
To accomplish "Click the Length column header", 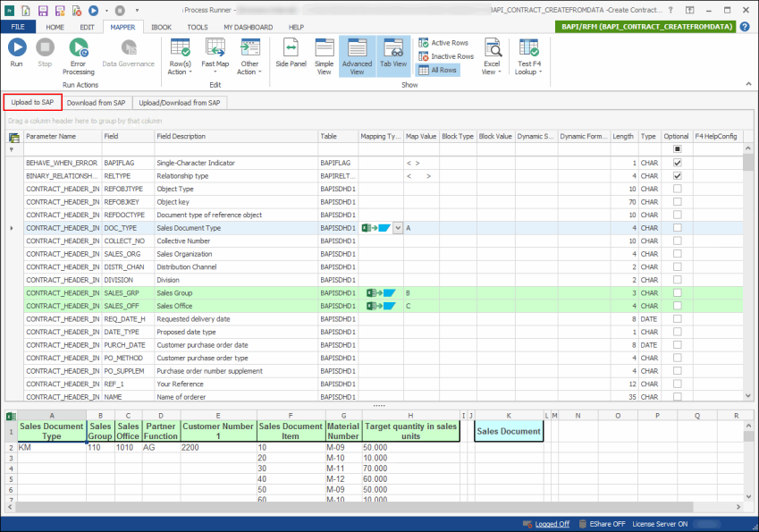I will point(624,137).
